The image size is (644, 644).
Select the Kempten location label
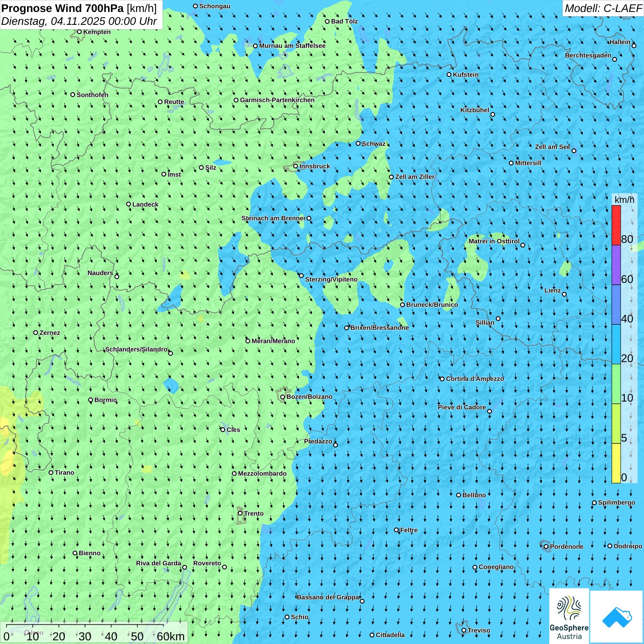[x=97, y=32]
